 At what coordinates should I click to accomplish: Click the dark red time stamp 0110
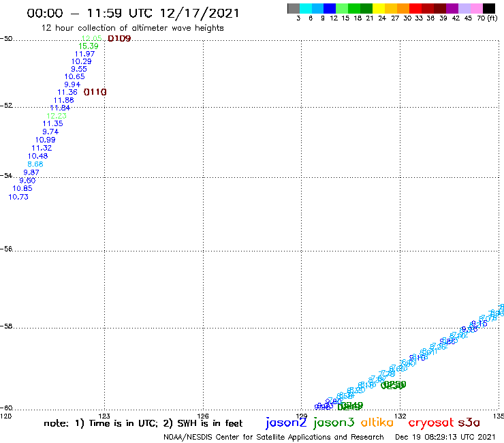tap(95, 92)
